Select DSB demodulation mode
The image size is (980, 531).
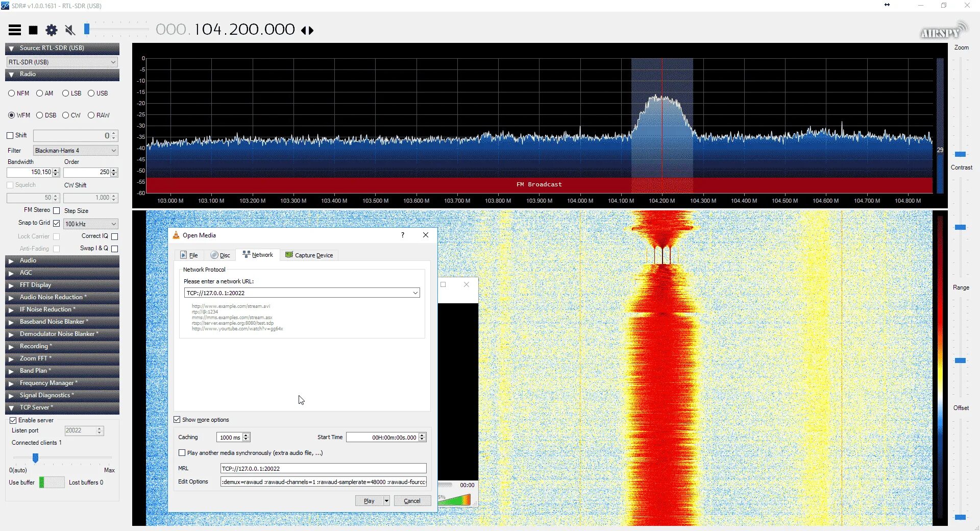click(46, 115)
